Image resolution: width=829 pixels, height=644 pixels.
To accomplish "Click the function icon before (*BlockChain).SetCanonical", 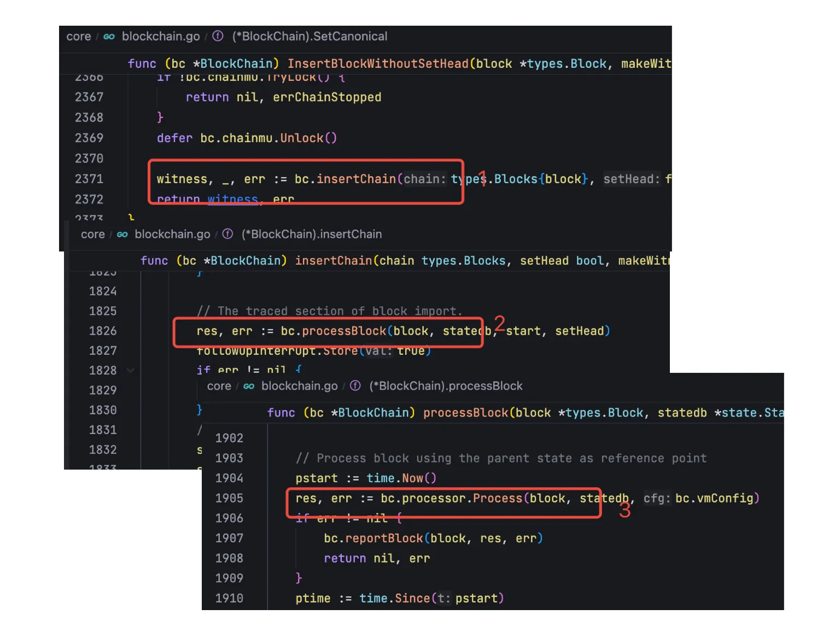I will (218, 36).
